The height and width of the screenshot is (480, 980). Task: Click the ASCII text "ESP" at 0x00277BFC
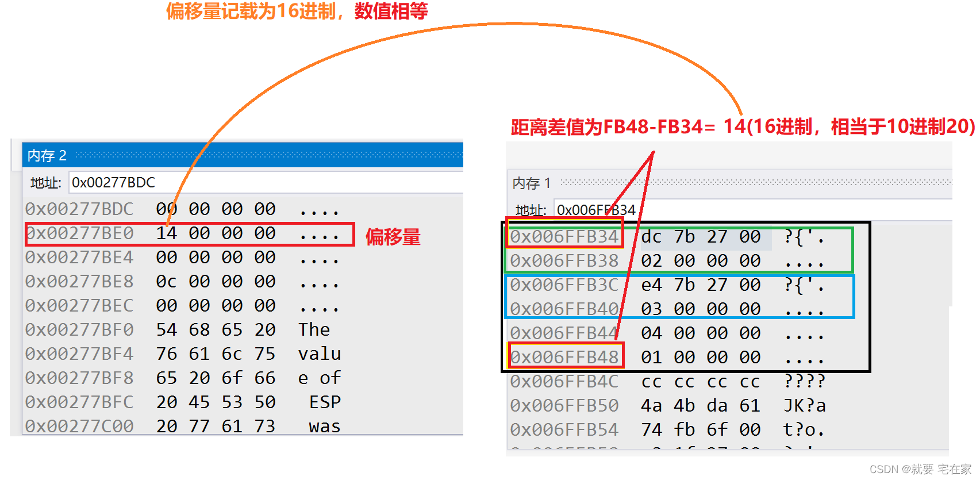(x=325, y=402)
